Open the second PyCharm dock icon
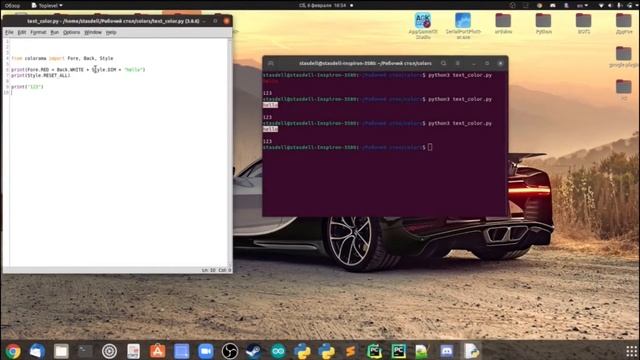Screen dimensions: 640x360 pos(398,351)
